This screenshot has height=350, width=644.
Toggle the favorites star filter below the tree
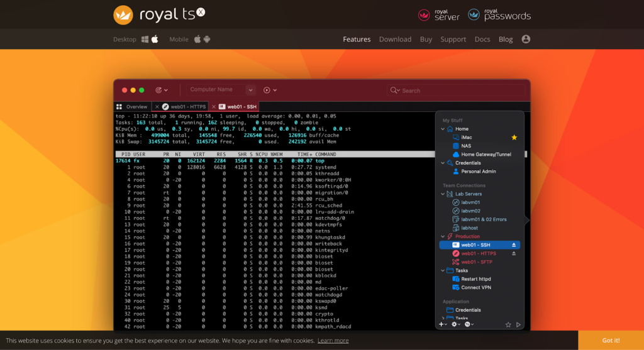[508, 324]
